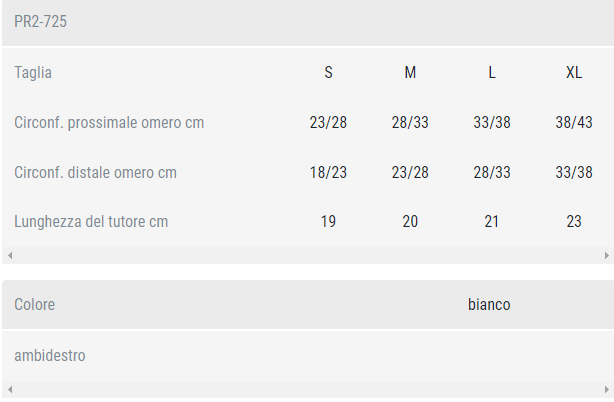This screenshot has height=402, width=614.
Task: Click right scroll arrow below ambidestro row
Action: [606, 389]
